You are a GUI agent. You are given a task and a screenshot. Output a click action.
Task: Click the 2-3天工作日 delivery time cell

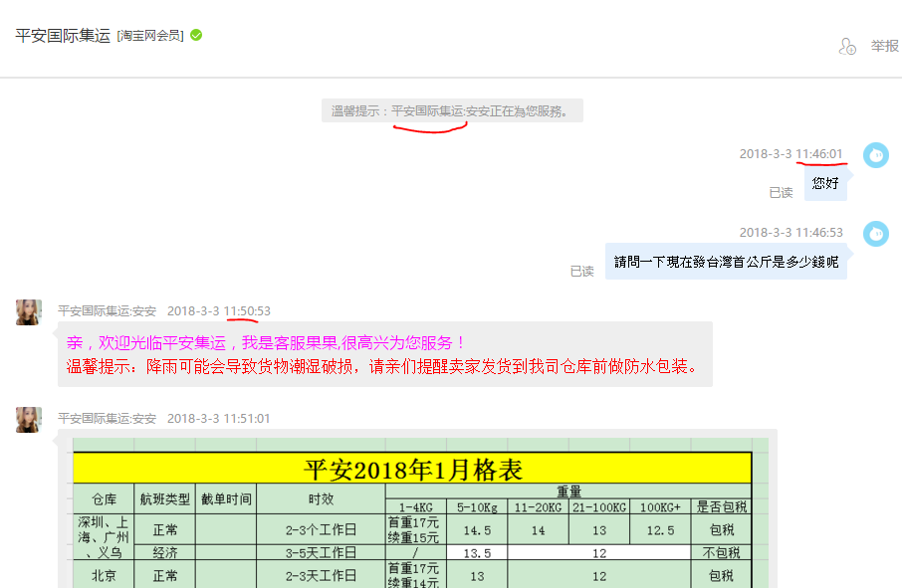point(321,575)
